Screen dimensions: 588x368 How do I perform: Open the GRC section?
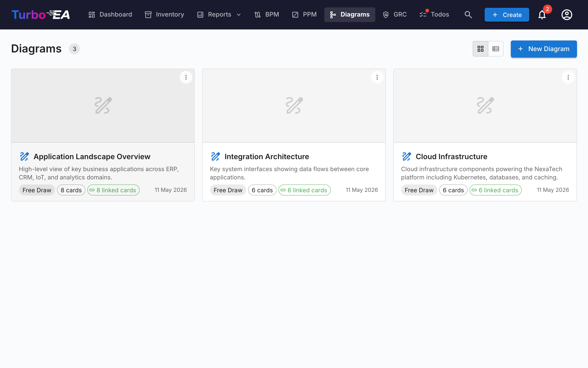click(x=395, y=14)
